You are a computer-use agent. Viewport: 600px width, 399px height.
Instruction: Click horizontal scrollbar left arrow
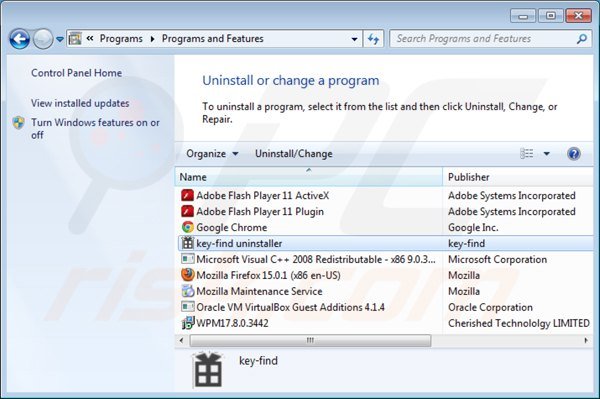[x=181, y=340]
